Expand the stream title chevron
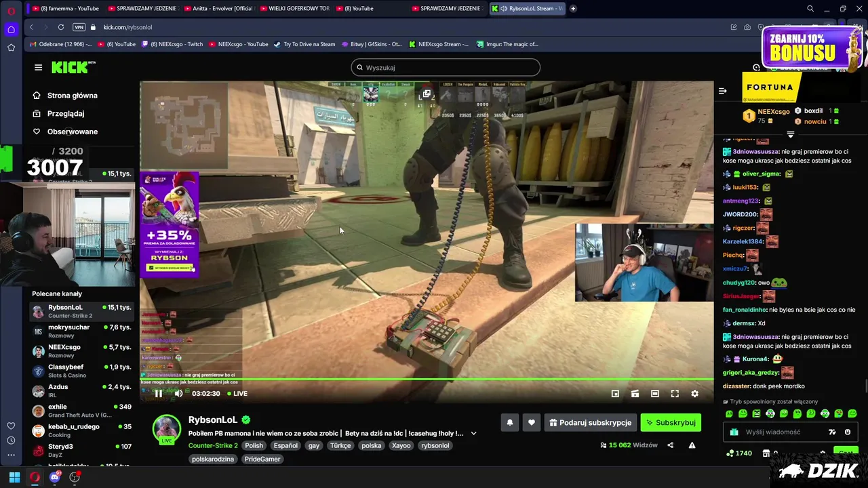Viewport: 868px width, 488px height. click(x=473, y=433)
